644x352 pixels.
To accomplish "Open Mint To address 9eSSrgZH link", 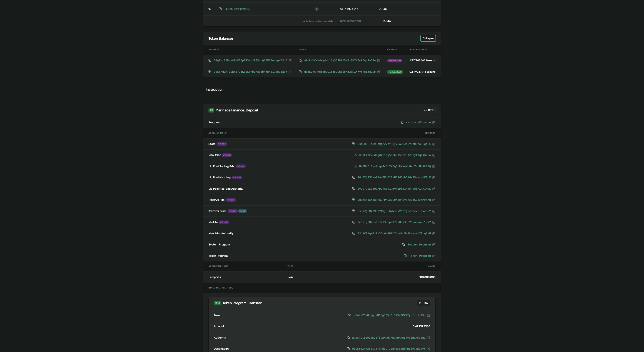I will point(394,222).
